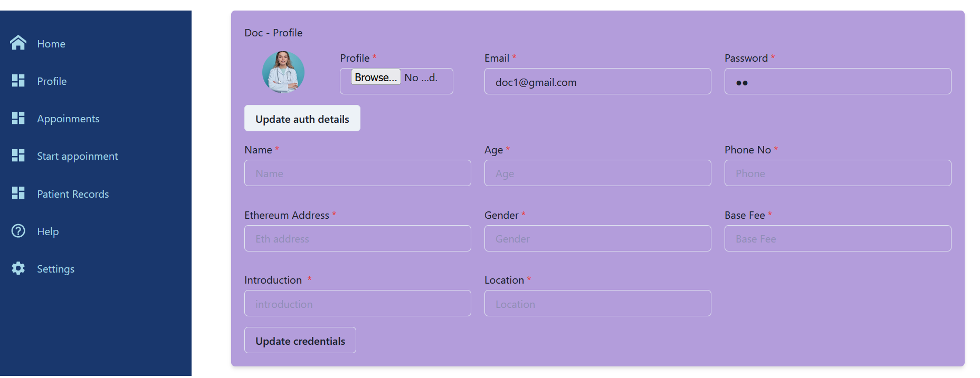The image size is (980, 378).
Task: Click the Name input field
Action: 358,173
